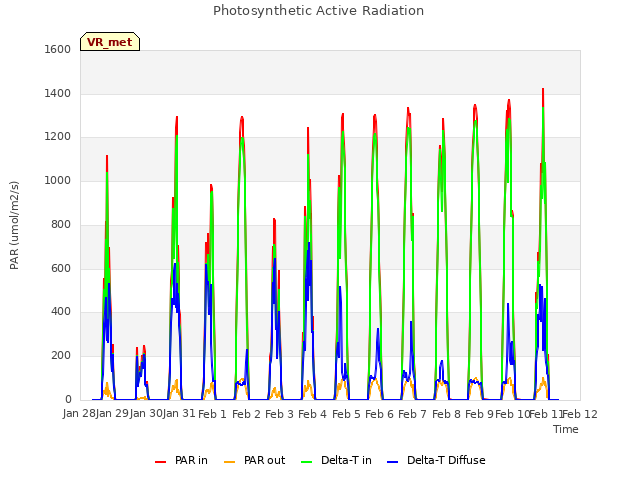Toggle the PAR out legend entry
The image size is (640, 480).
[x=255, y=460]
